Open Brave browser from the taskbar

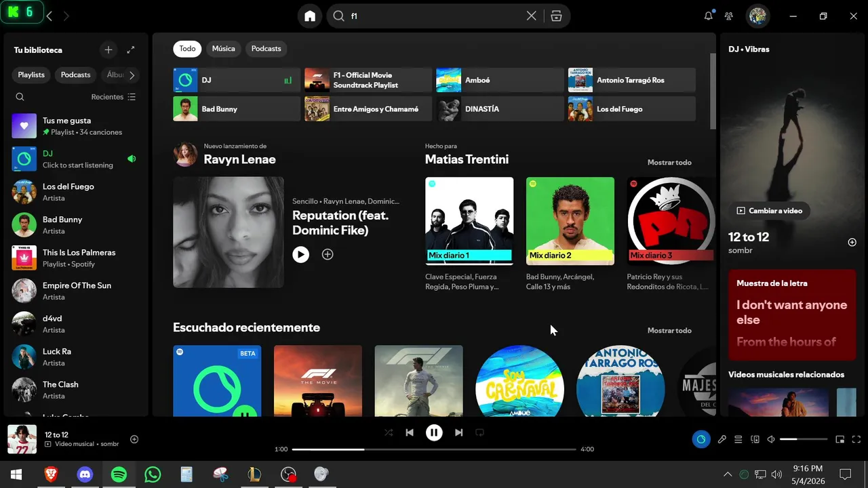51,474
